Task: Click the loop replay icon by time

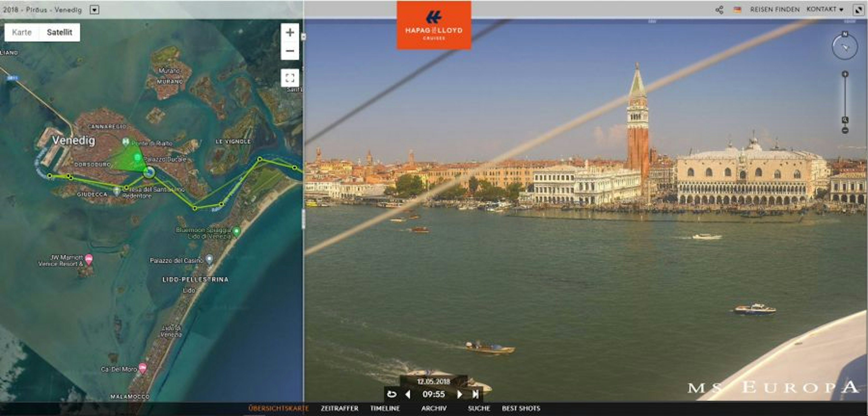Action: click(x=392, y=394)
